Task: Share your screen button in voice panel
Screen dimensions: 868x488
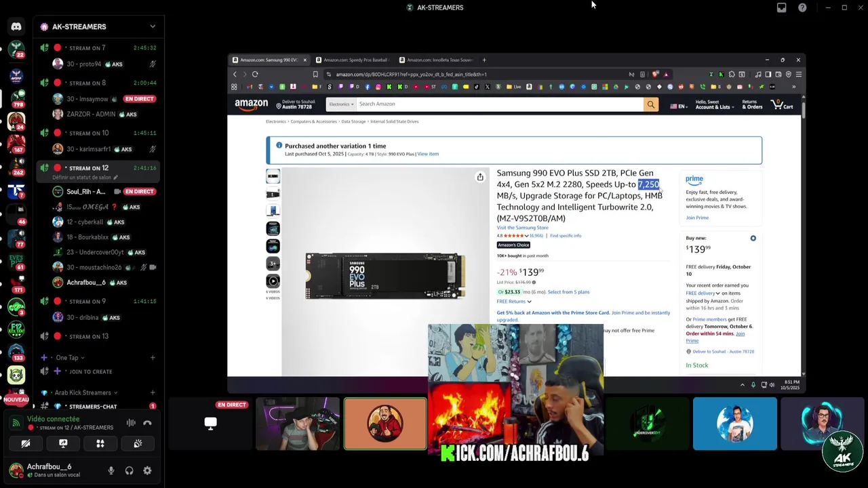Action: tap(63, 444)
